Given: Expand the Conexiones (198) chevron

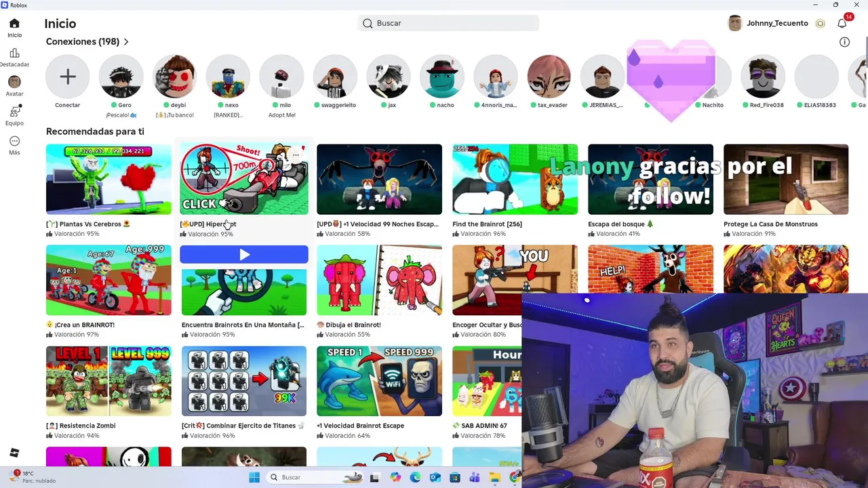Looking at the screenshot, I should [126, 42].
